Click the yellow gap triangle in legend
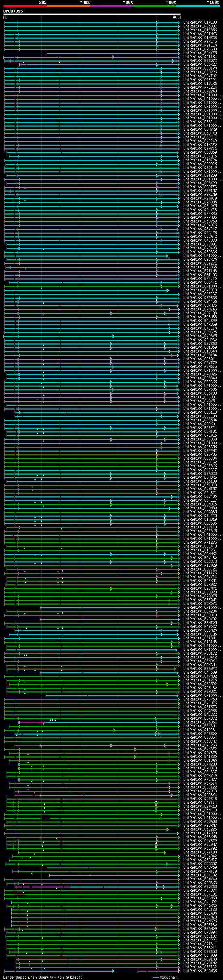This screenshot has width=223, height=980. 29,977
